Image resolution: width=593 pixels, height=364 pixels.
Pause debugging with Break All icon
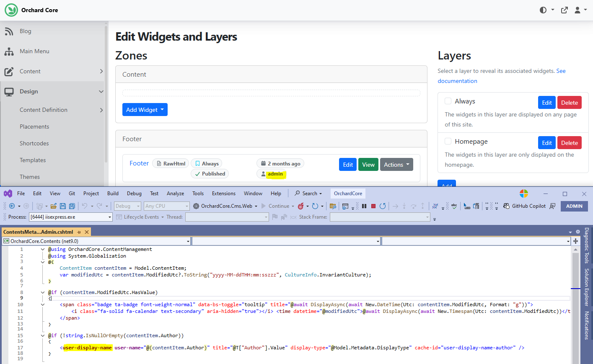tap(364, 206)
